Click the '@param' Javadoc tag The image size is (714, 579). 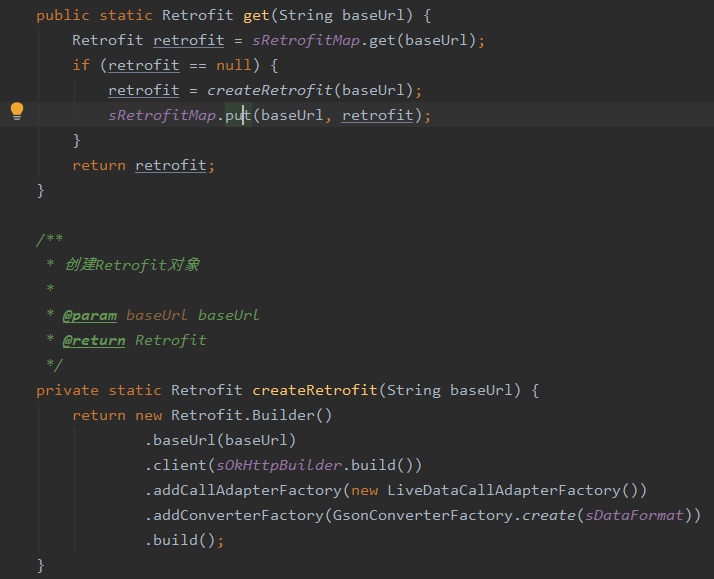[x=90, y=315]
